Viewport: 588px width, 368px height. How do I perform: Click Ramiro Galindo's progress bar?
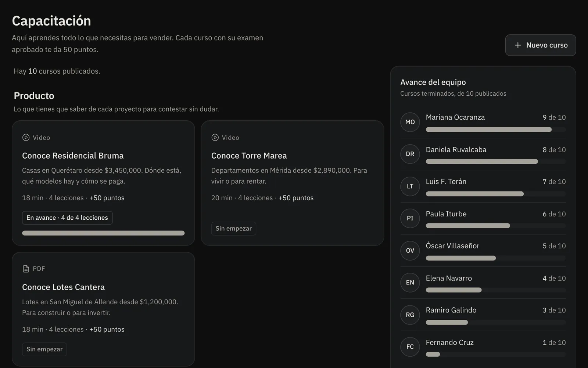[x=496, y=322]
